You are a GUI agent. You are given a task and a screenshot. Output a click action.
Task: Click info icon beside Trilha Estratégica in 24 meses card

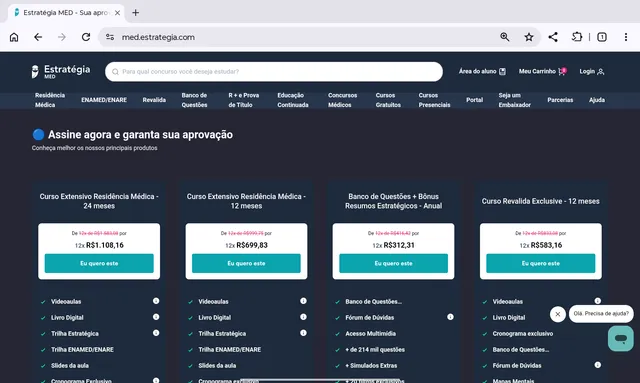[x=156, y=333]
